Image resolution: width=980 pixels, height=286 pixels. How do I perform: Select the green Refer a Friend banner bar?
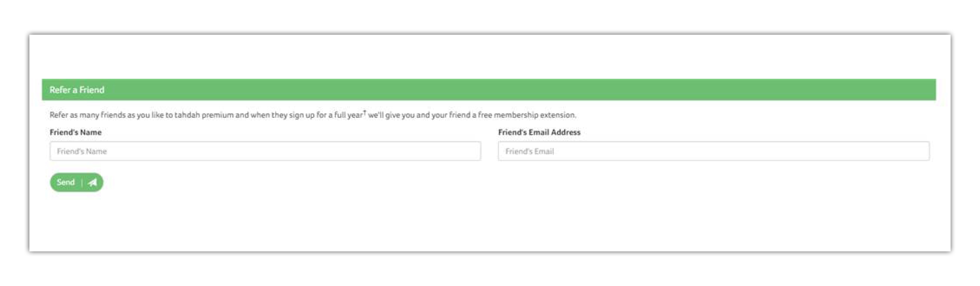tap(489, 89)
